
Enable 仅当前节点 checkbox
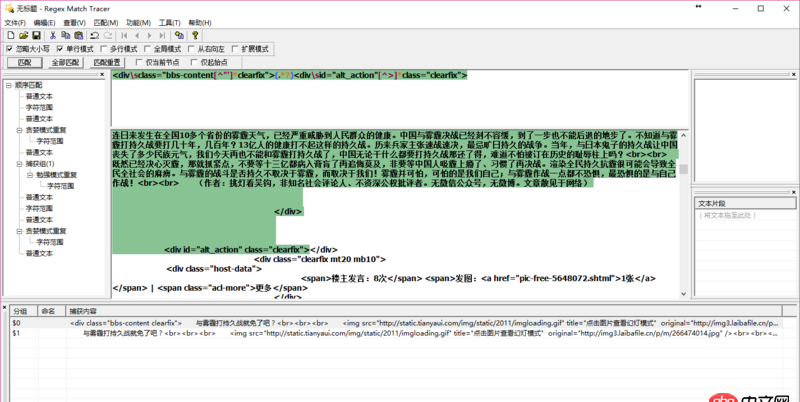(x=139, y=62)
